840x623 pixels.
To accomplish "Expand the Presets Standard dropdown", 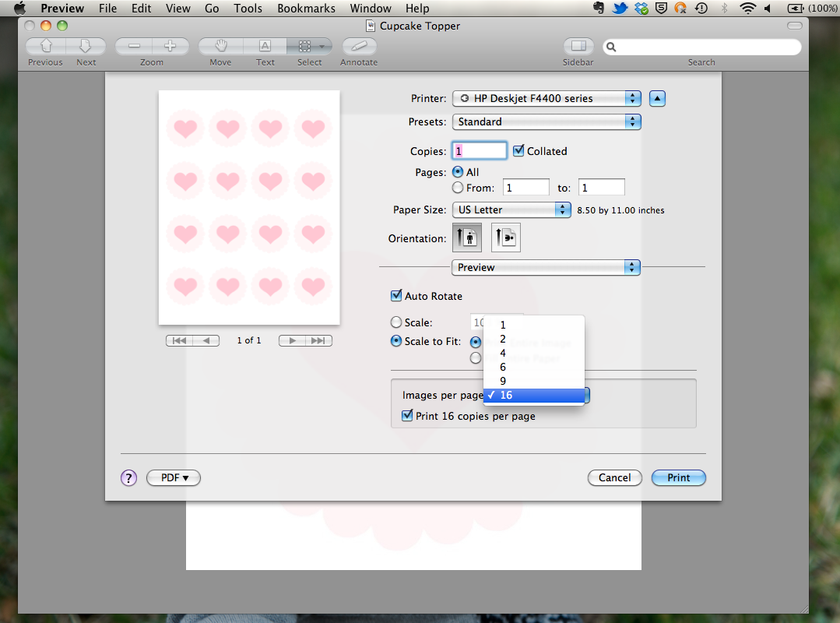I will 546,121.
